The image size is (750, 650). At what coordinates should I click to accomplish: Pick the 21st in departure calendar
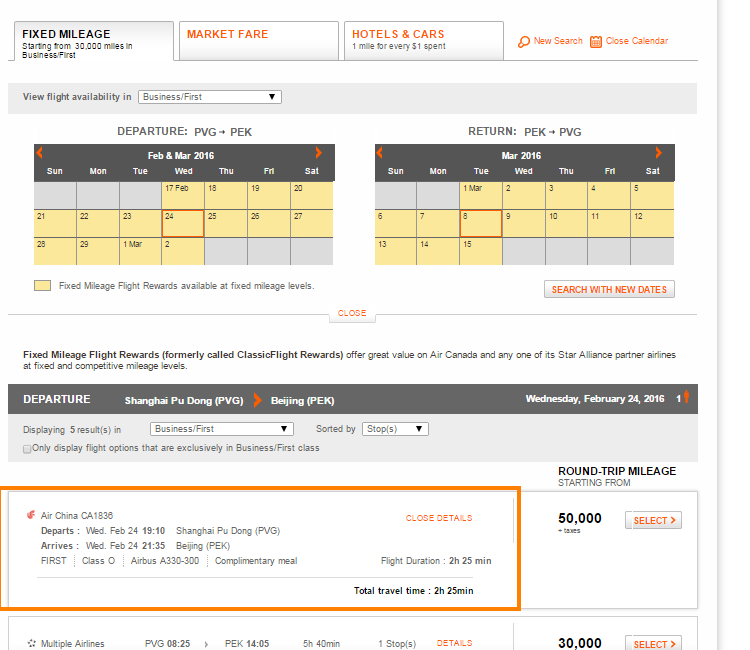point(55,223)
